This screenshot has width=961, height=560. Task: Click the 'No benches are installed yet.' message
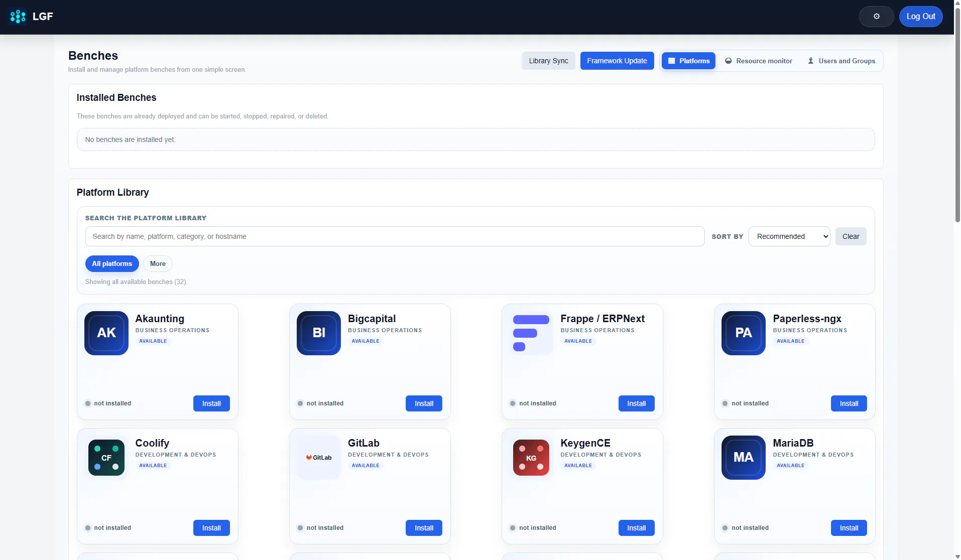tap(130, 139)
